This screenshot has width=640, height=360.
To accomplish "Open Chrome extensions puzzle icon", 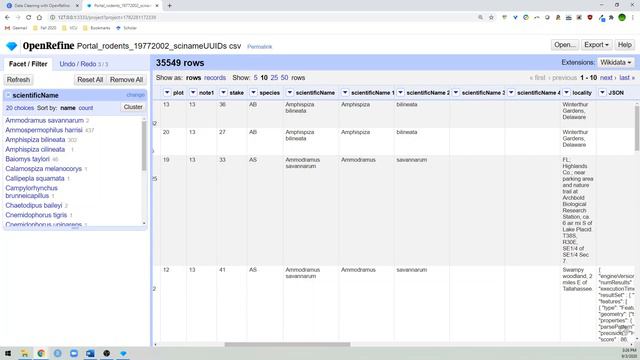I will (611, 18).
